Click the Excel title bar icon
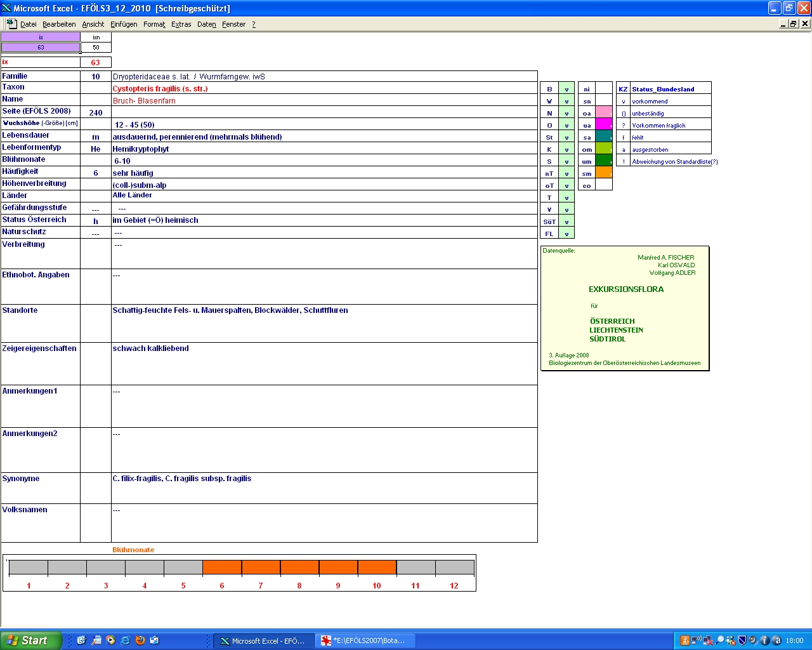The width and height of the screenshot is (812, 650). tap(6, 8)
